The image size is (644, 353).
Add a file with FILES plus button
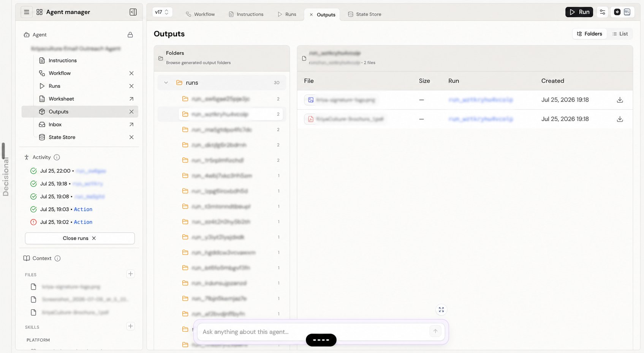click(130, 274)
